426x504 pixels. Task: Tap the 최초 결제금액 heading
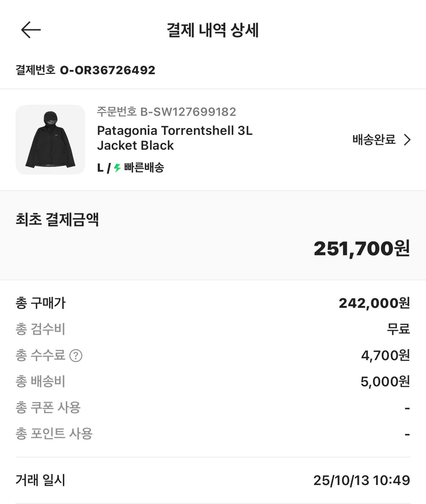[57, 220]
